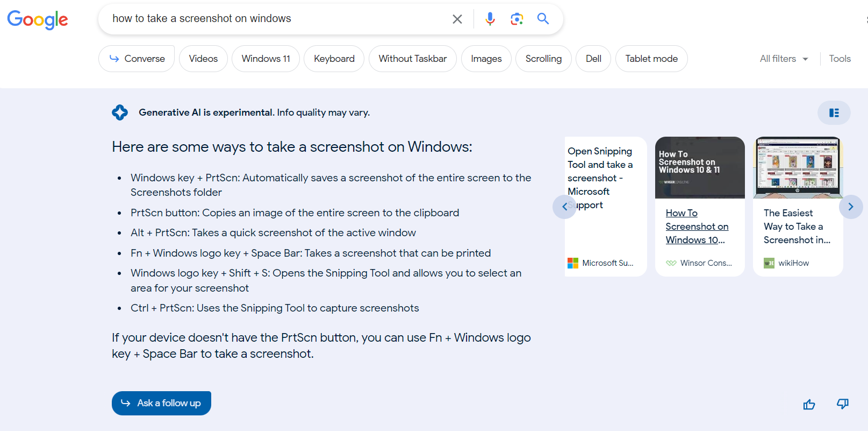Open the Tools option

pyautogui.click(x=840, y=59)
